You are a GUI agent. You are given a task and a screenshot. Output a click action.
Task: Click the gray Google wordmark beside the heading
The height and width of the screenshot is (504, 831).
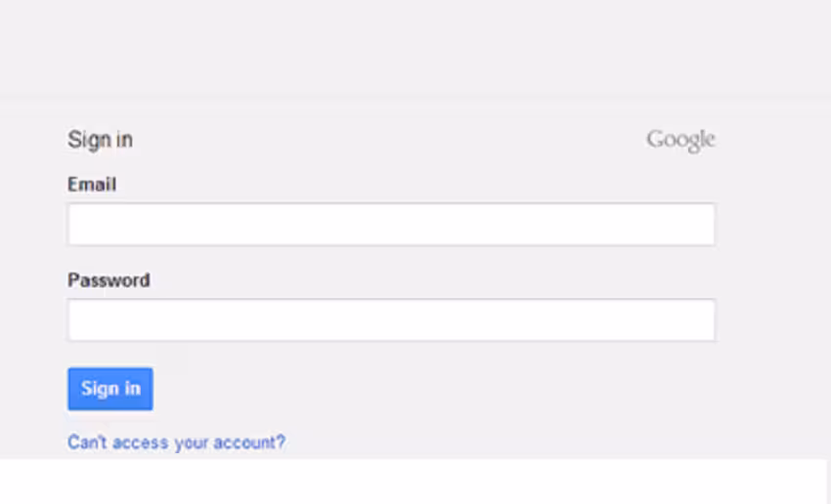680,140
